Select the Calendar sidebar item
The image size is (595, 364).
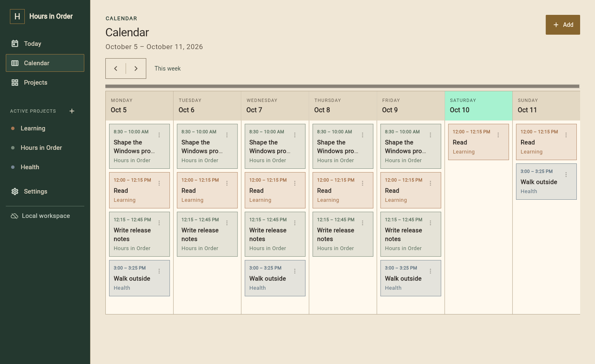(45, 63)
